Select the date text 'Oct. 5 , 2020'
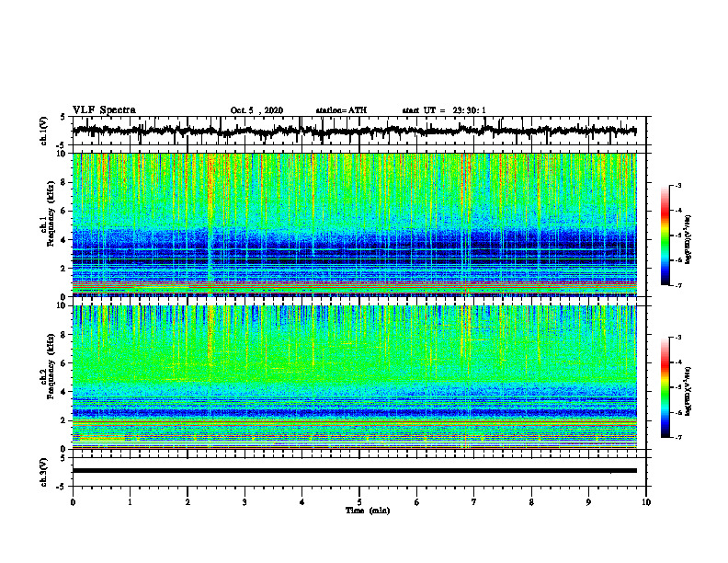The height and width of the screenshot is (563, 728). (256, 110)
